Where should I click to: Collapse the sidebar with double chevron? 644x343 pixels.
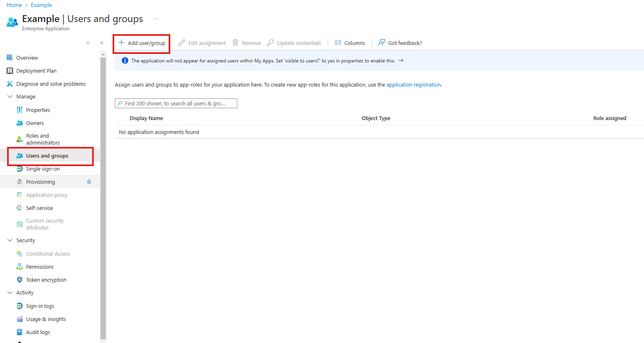click(x=102, y=43)
